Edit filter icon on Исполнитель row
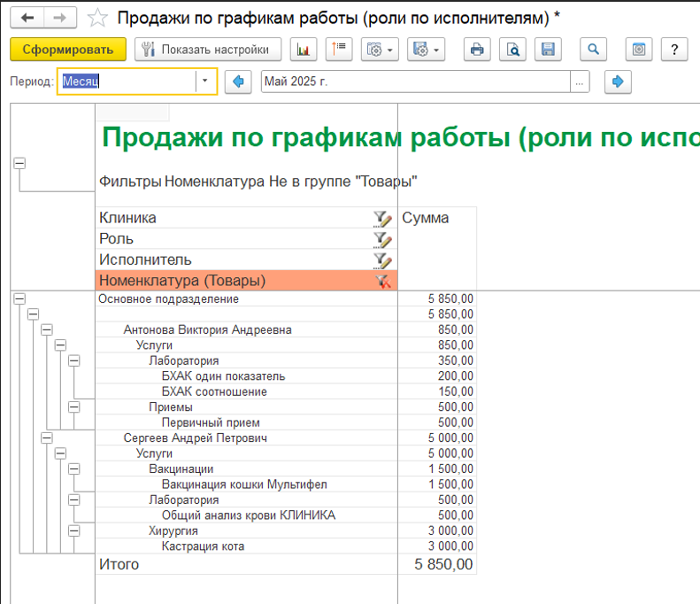This screenshot has width=700, height=604. click(x=382, y=261)
